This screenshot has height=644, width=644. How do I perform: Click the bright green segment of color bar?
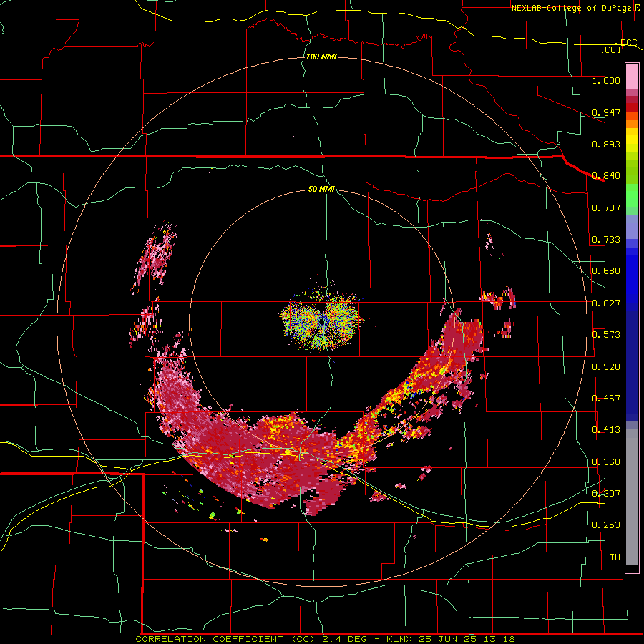tap(632, 195)
